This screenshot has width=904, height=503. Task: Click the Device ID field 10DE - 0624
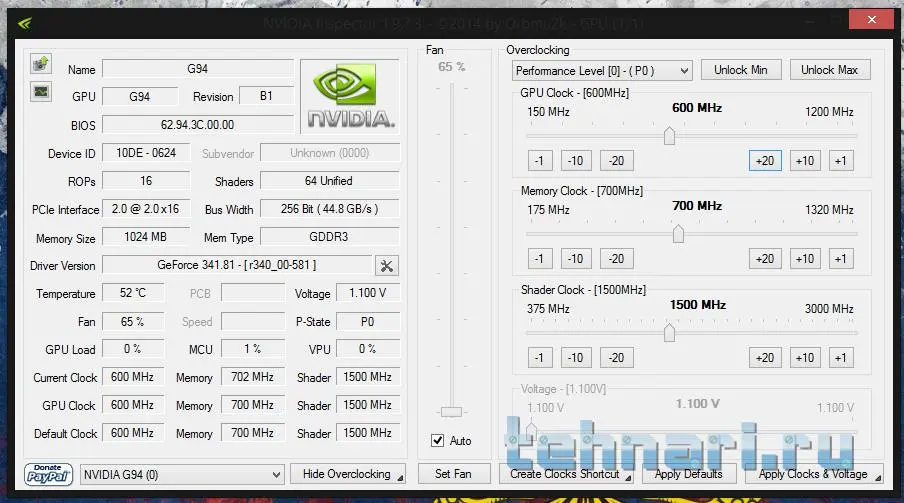click(146, 153)
